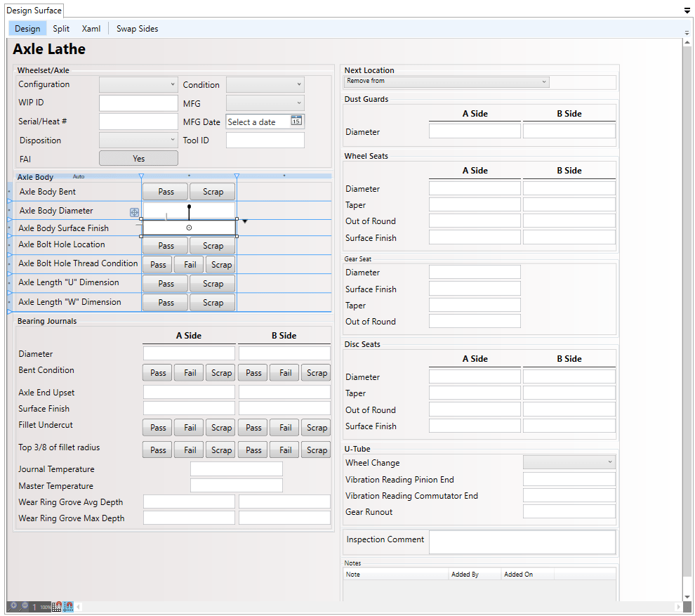Click Scrap for Axle Body Bent
Screen dimensions: 695x616
coord(213,192)
